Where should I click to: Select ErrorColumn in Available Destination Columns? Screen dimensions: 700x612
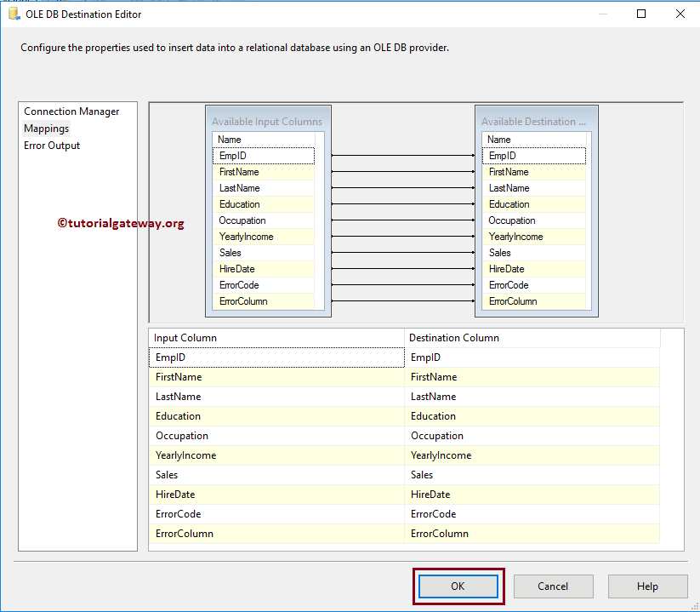pyautogui.click(x=533, y=300)
